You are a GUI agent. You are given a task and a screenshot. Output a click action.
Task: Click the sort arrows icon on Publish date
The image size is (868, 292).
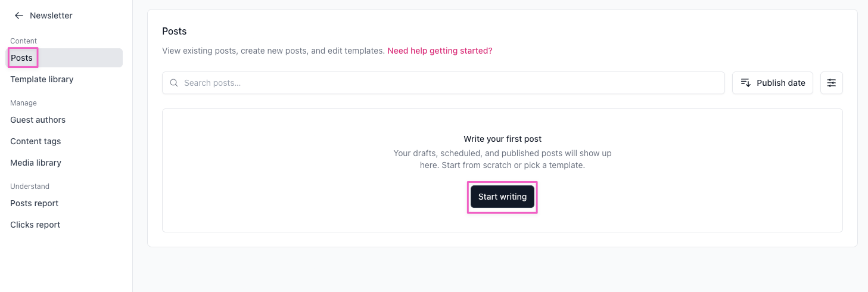(745, 83)
